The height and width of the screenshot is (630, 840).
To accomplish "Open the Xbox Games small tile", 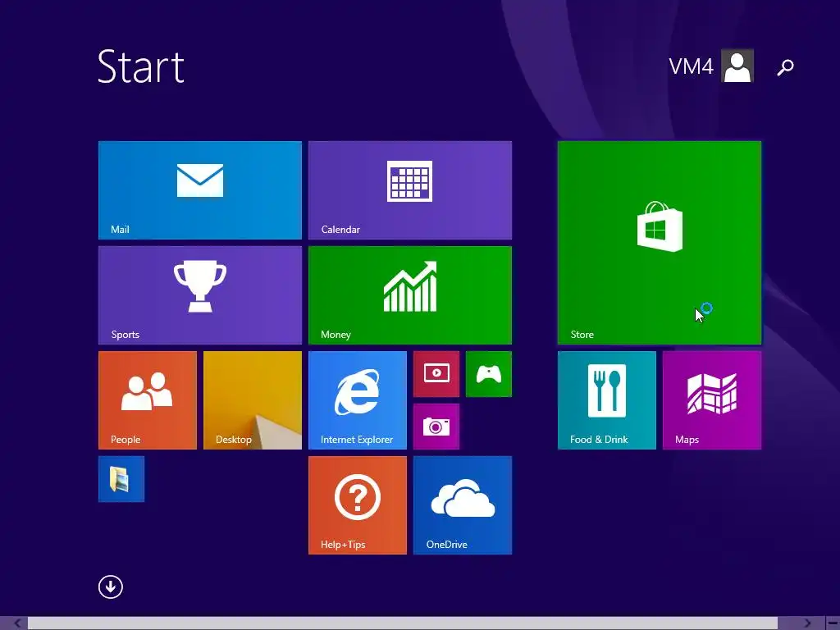I will pos(489,374).
